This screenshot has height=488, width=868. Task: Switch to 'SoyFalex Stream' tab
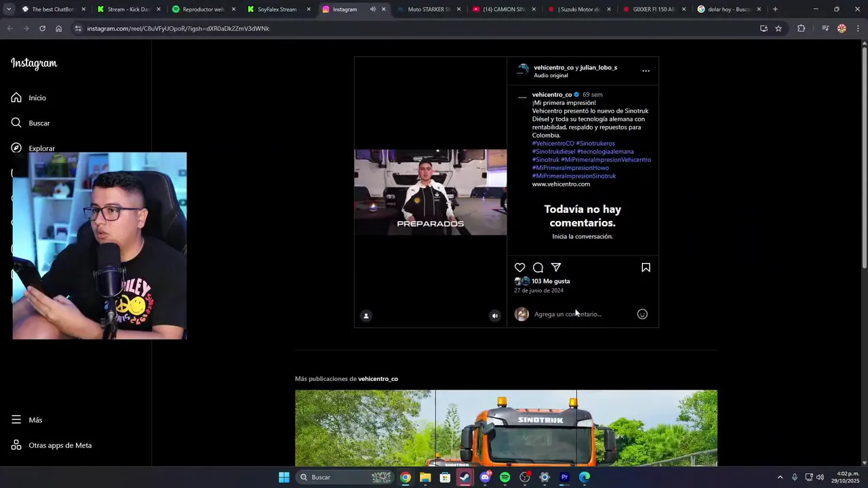coord(277,9)
